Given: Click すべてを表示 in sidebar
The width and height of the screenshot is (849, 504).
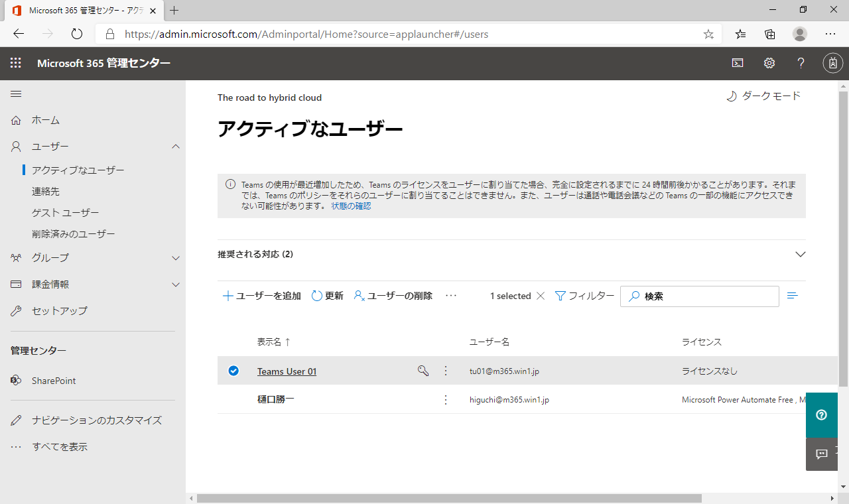Looking at the screenshot, I should click(60, 447).
